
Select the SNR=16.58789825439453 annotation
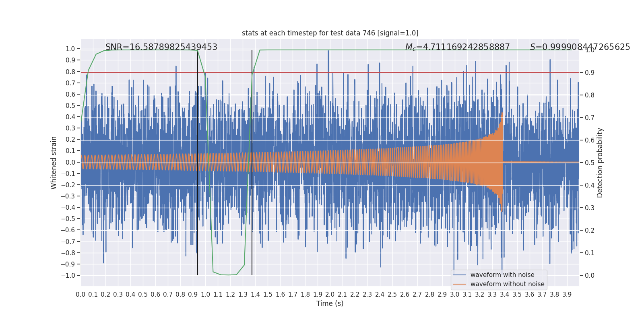pos(161,47)
